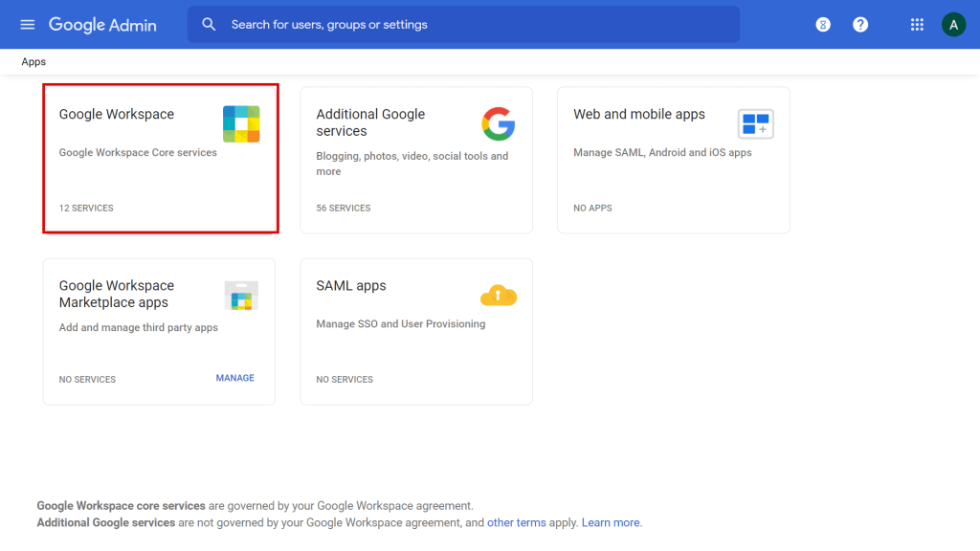Focus the users, groups or settings search field
This screenshot has height=551, width=980.
463,24
